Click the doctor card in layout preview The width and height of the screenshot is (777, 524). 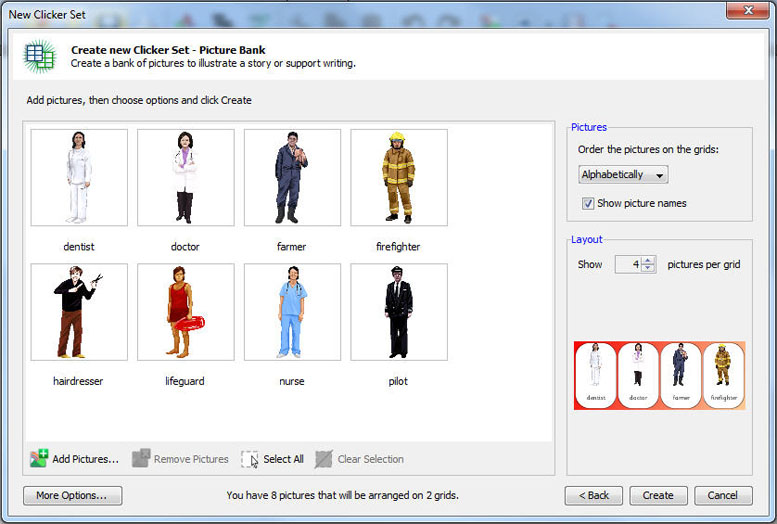[638, 375]
